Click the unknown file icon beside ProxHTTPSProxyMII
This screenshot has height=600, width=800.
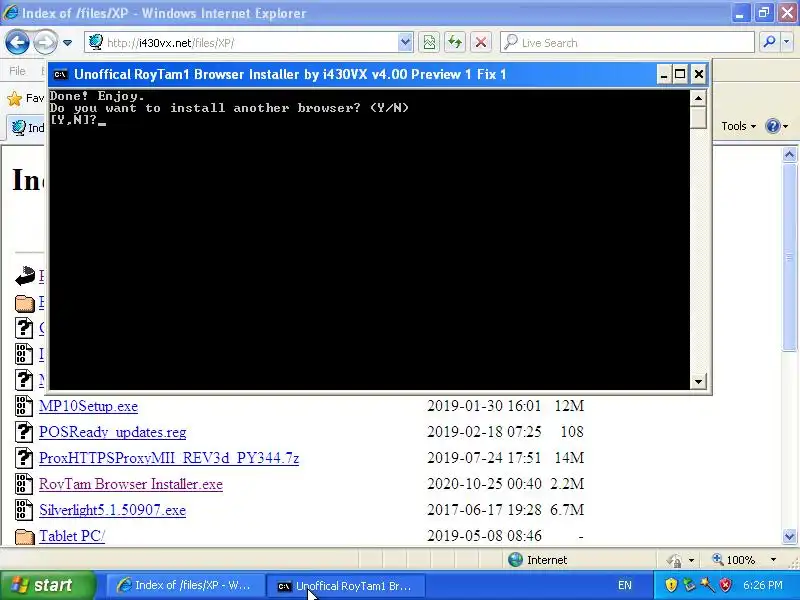pos(23,458)
